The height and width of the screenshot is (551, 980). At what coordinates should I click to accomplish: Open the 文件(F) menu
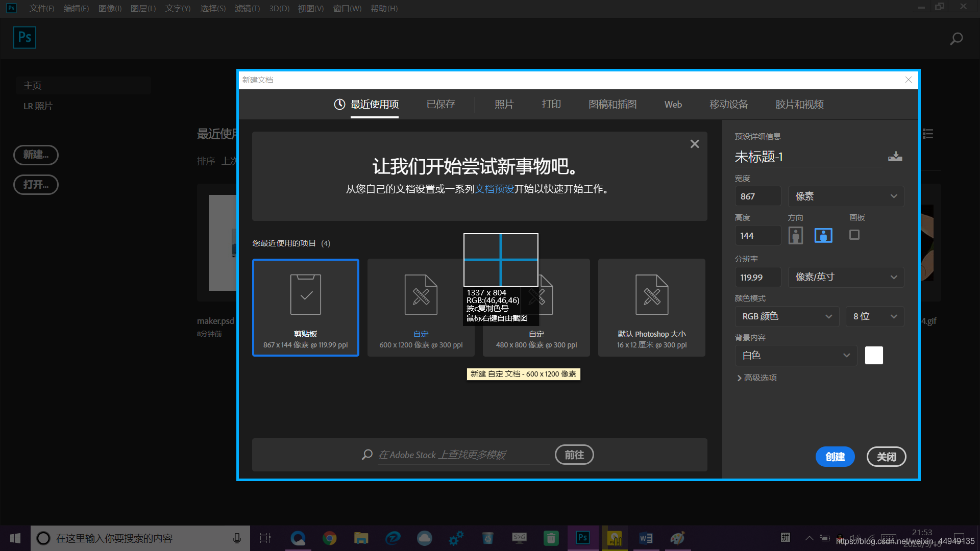pos(42,9)
